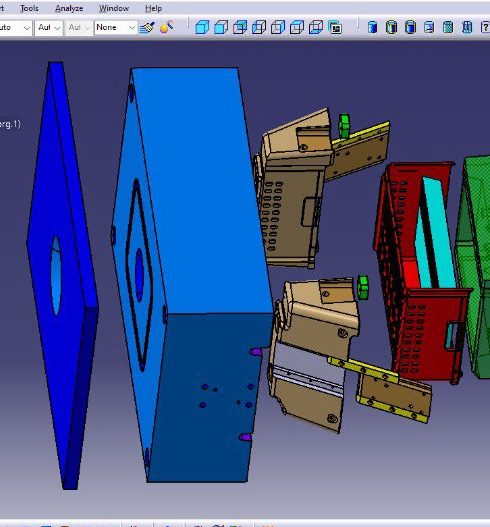Select the upper purple pin on blue block
Viewport: 490px width, 527px height.
click(255, 352)
